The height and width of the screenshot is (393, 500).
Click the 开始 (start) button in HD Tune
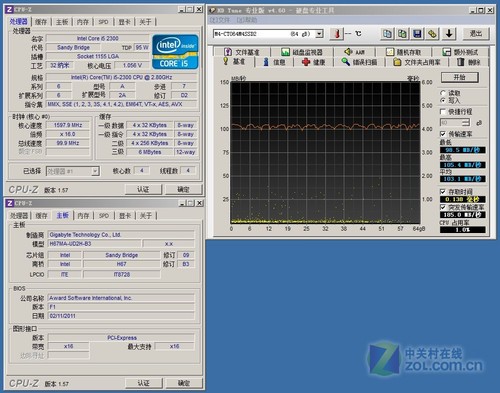[x=459, y=77]
